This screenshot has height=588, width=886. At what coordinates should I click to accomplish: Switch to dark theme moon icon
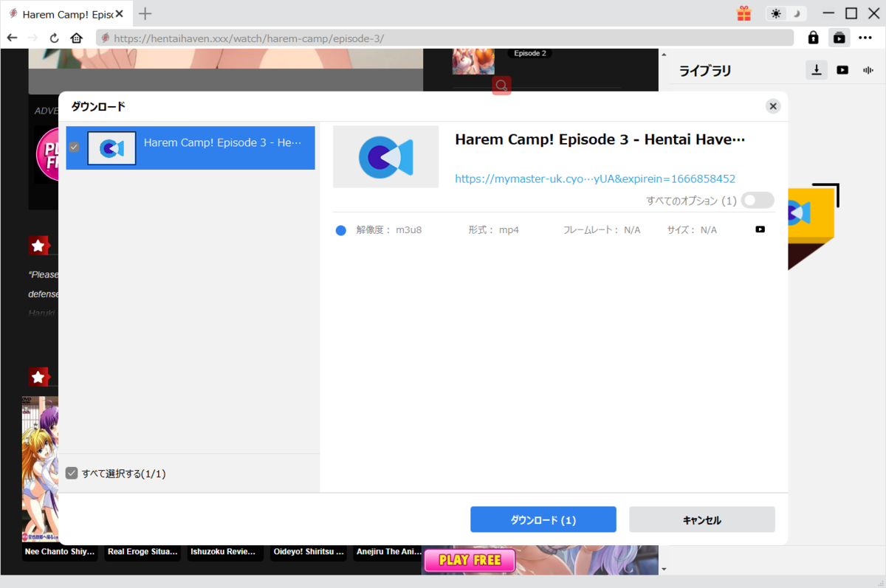coord(797,13)
